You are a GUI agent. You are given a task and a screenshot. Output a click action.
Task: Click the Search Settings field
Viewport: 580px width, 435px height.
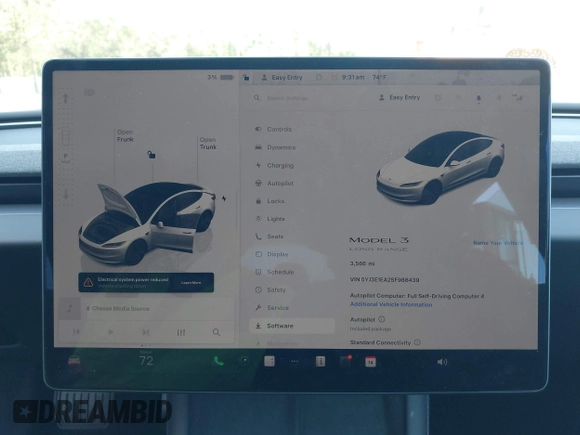[x=287, y=98]
